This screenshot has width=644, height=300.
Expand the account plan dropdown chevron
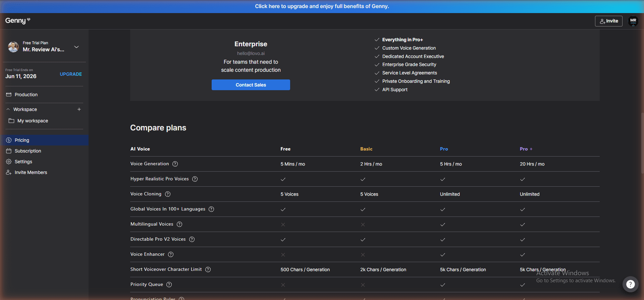[x=76, y=47]
